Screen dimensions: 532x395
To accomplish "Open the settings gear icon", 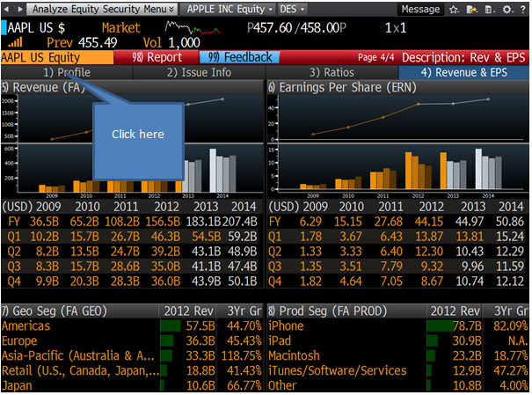I will tap(506, 9).
